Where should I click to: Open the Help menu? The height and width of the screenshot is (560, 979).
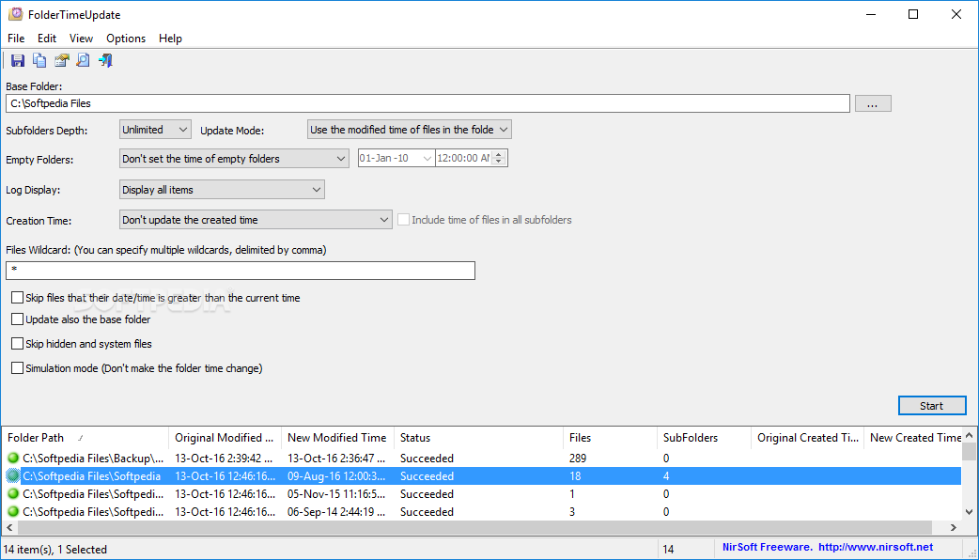[x=170, y=39]
